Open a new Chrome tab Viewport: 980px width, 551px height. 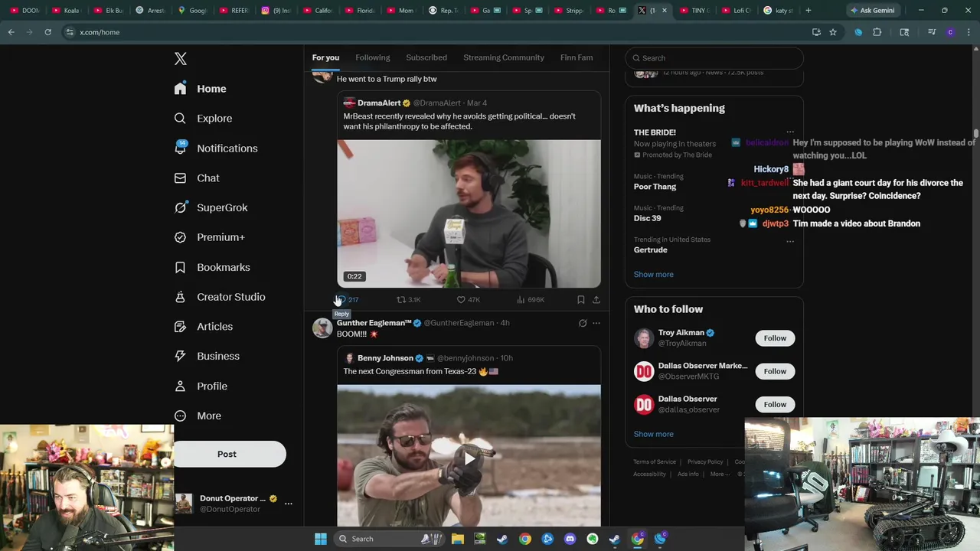[808, 11]
